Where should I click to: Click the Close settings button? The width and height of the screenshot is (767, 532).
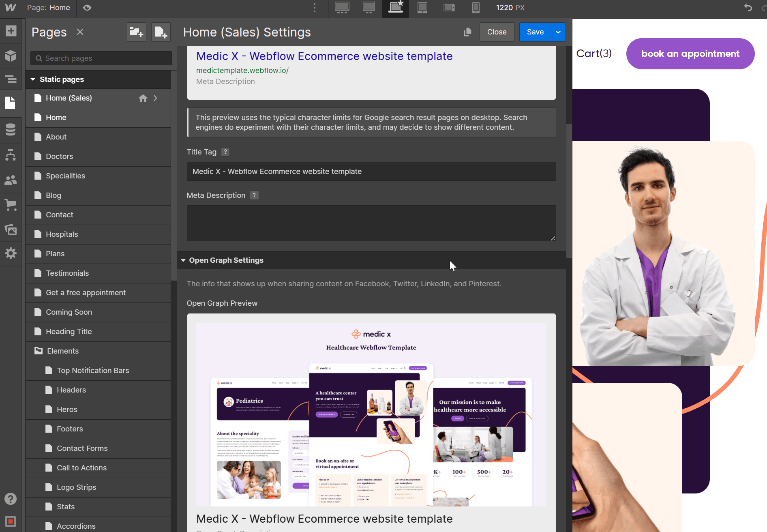[497, 32]
